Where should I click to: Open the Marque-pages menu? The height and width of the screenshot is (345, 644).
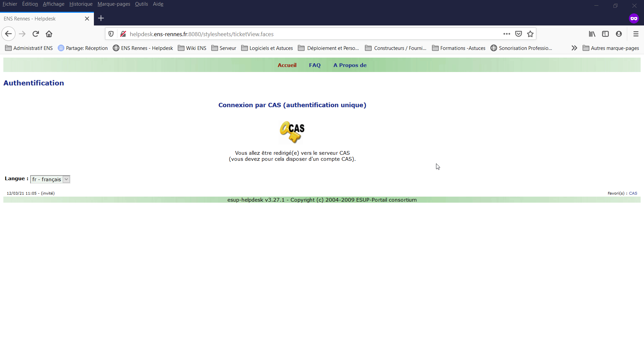click(x=114, y=4)
